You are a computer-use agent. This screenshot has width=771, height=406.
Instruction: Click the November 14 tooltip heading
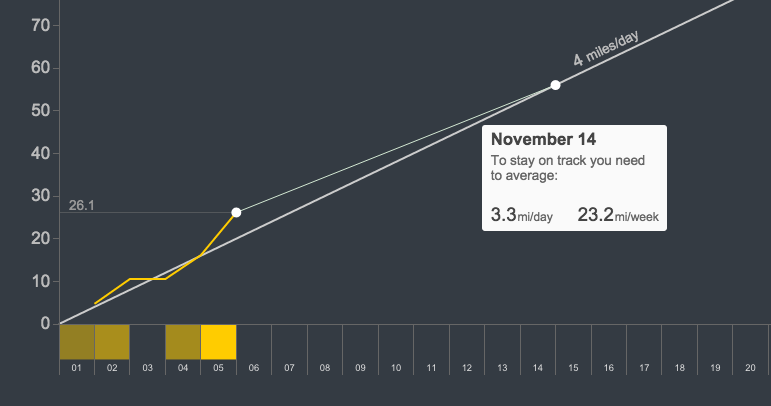(x=543, y=139)
